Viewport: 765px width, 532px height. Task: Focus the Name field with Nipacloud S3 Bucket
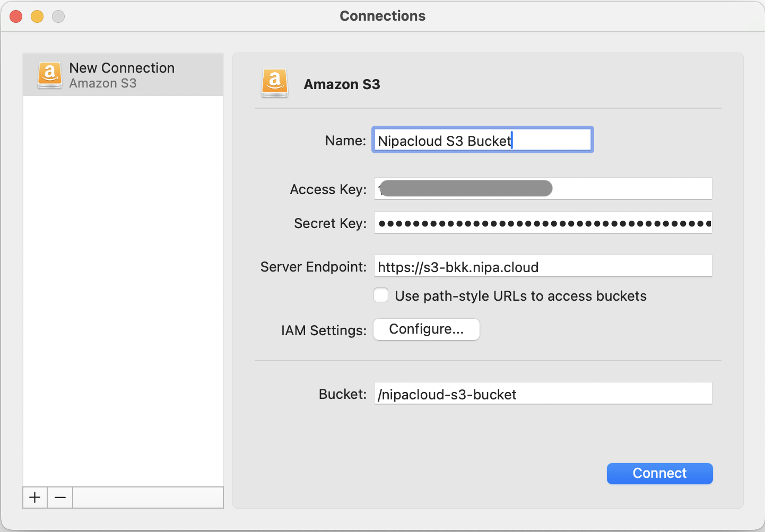tap(482, 141)
